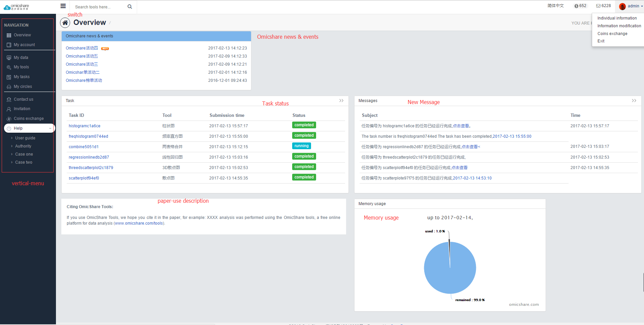Viewport: 644px width, 325px height.
Task: Click the Help question icon
Action: coord(9,129)
